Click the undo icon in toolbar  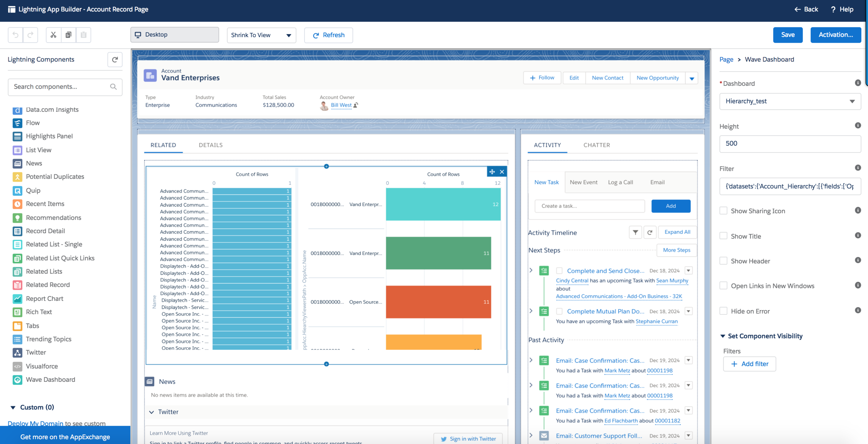coord(15,35)
